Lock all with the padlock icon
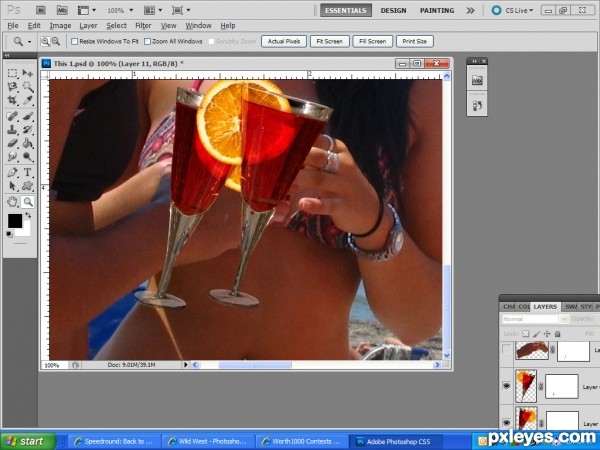The height and width of the screenshot is (450, 600). pos(558,334)
